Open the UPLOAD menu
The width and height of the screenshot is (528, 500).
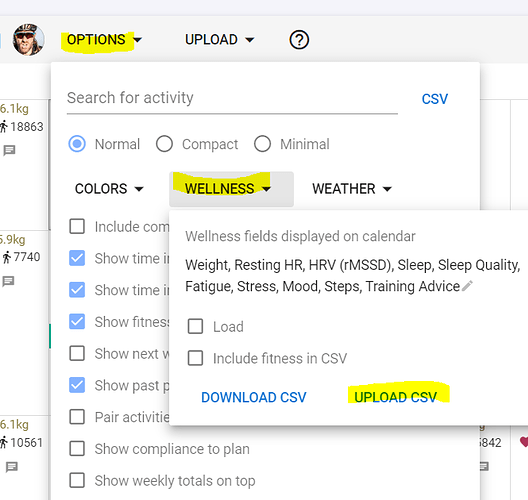click(x=220, y=40)
